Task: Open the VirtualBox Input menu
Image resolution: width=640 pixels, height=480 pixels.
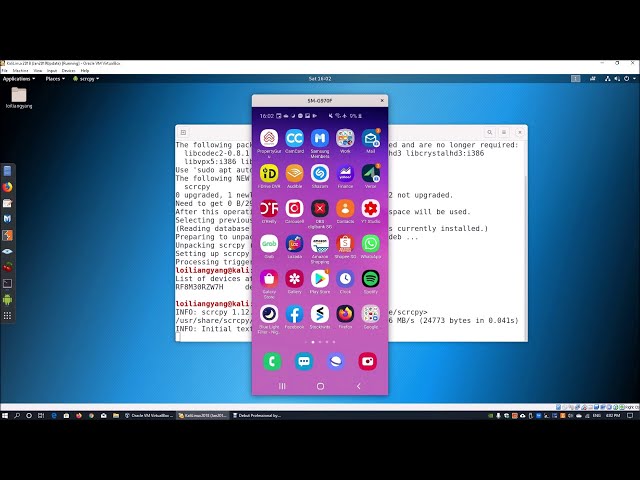Action: coord(52,71)
